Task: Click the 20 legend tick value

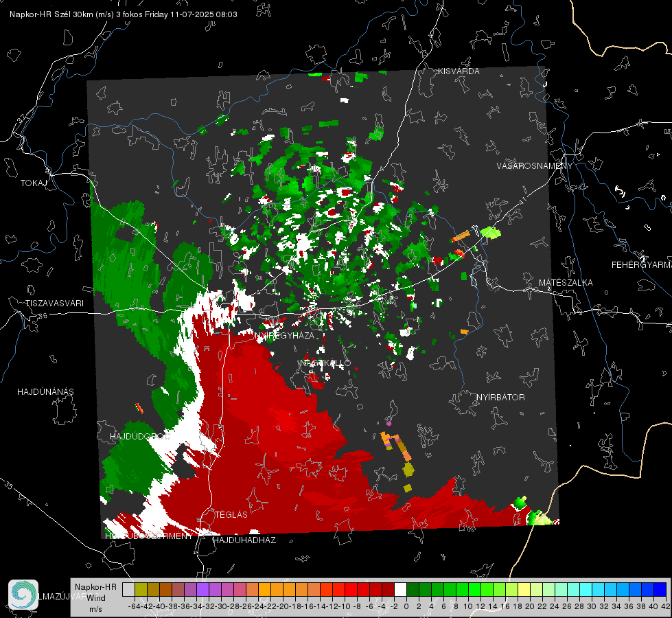Action: pyautogui.click(x=530, y=606)
